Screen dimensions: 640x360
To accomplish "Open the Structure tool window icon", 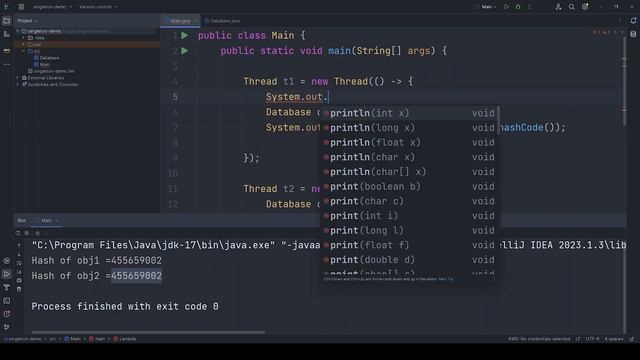I will 7,35.
